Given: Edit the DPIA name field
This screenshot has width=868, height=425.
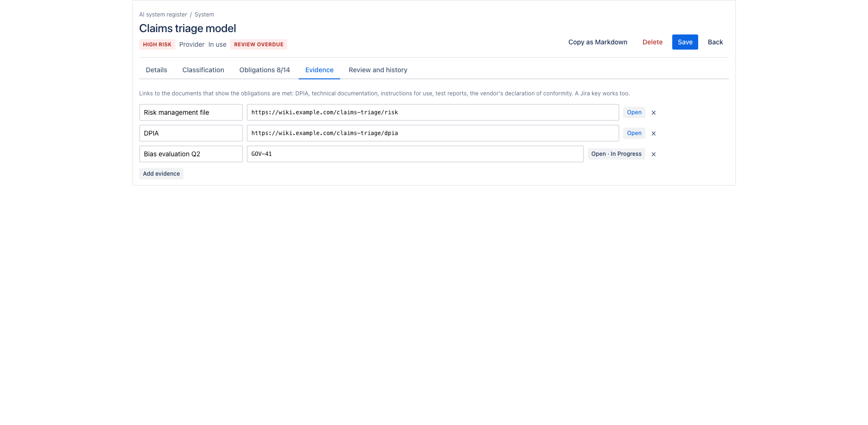Looking at the screenshot, I should tap(191, 133).
